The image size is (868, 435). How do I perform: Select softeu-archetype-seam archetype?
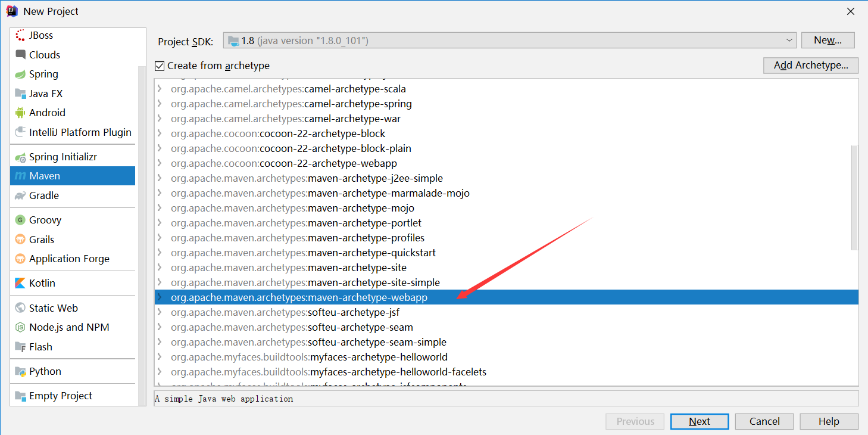507,327
